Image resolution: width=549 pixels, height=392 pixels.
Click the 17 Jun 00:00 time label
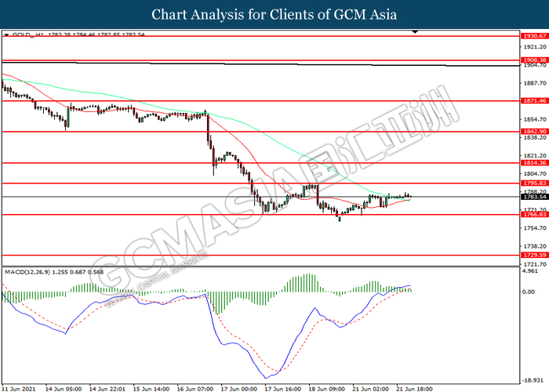click(x=239, y=389)
